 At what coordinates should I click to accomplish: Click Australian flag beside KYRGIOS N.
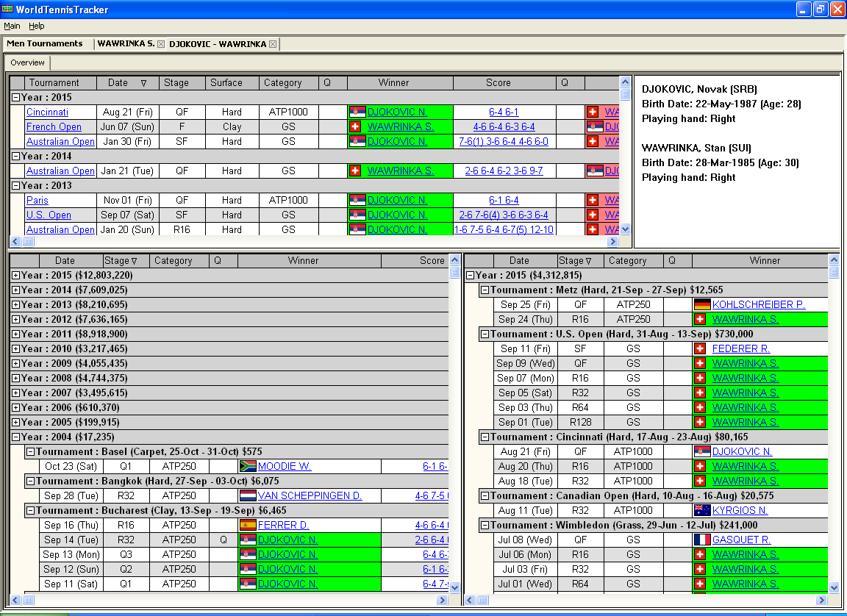pos(702,510)
